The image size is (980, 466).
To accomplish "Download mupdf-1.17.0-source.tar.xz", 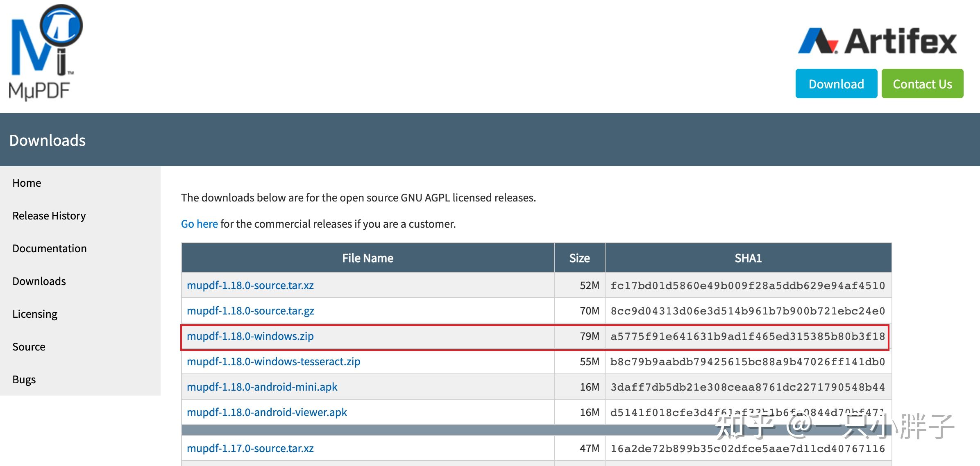I will [250, 448].
